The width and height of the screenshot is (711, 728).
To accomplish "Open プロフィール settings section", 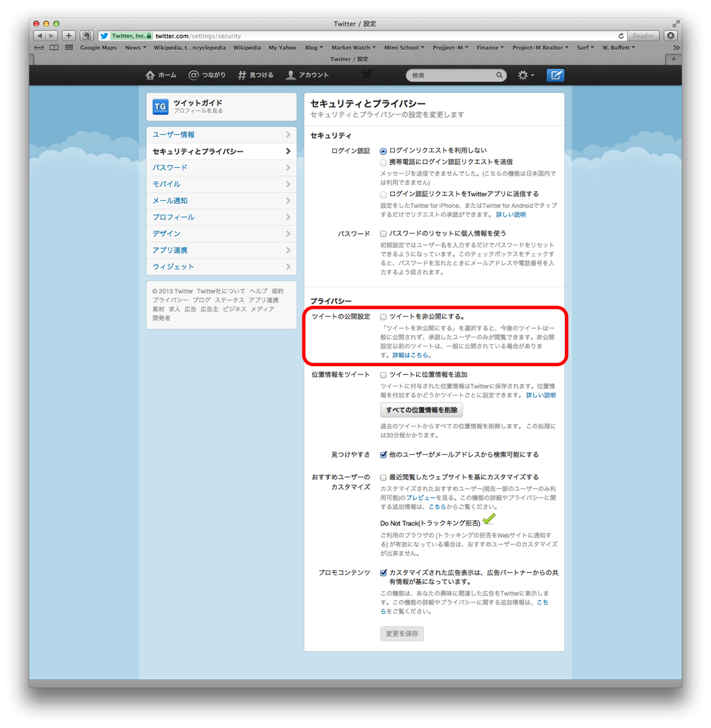I will [222, 217].
